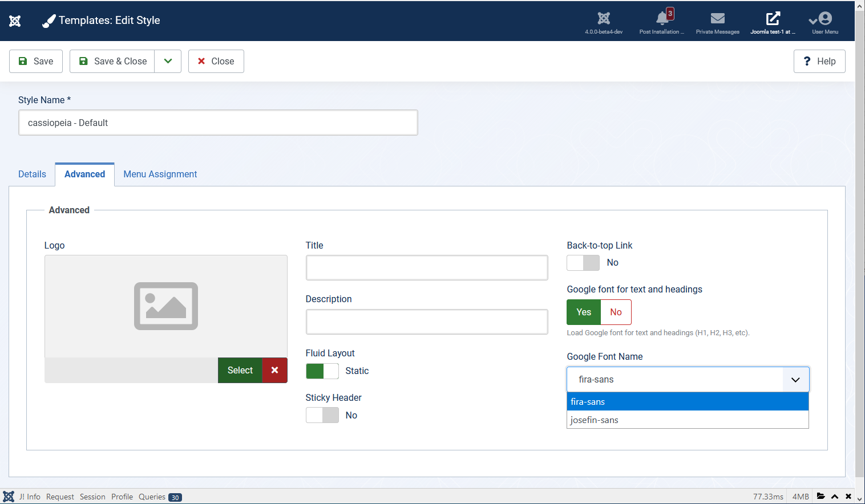Click the Close button

pyautogui.click(x=216, y=61)
